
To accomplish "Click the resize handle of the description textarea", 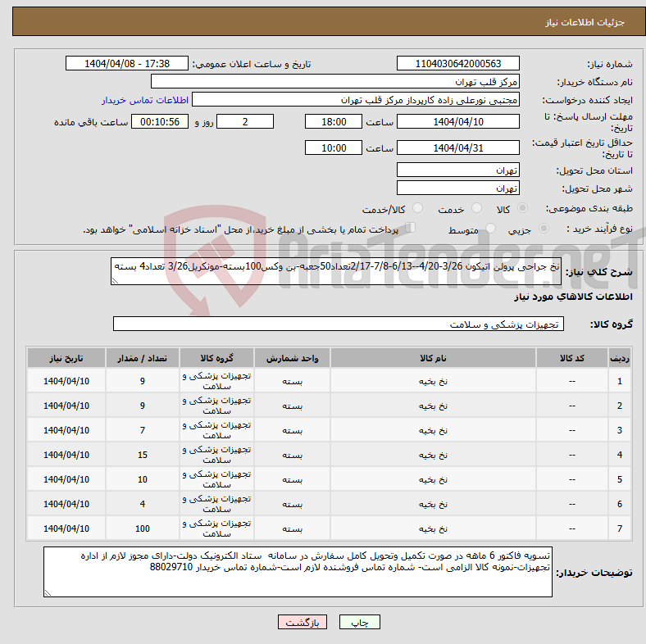I will [115, 281].
